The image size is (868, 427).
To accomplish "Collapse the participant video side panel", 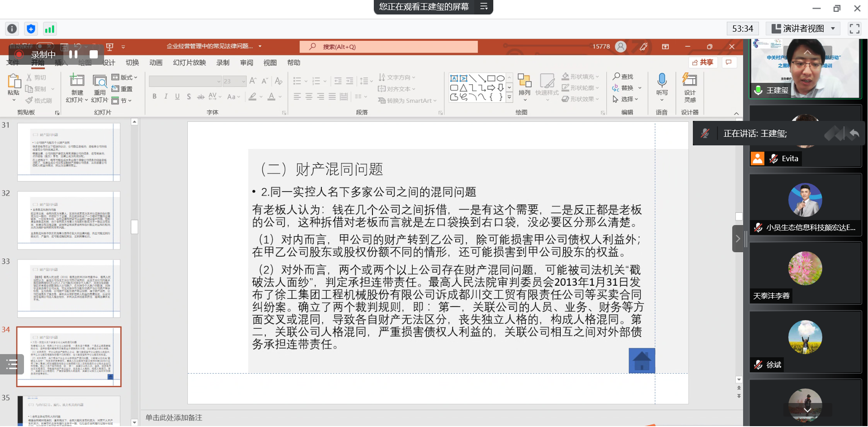I will coord(738,239).
